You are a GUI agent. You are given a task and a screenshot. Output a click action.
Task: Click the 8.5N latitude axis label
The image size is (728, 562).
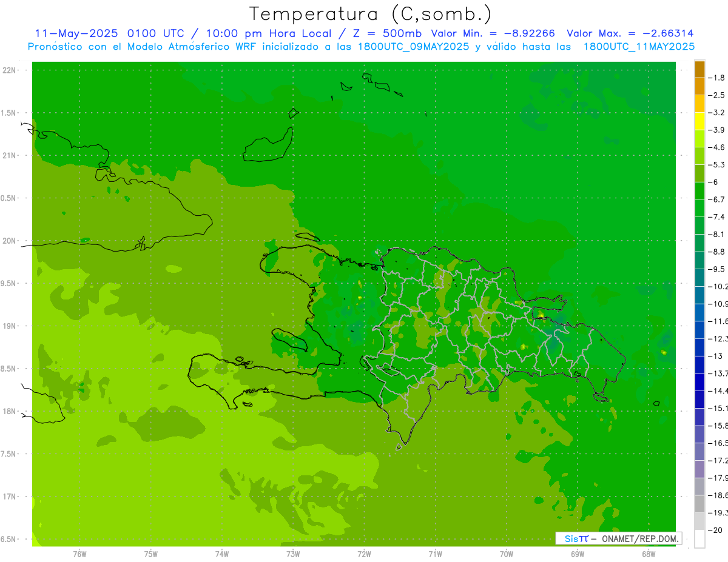pyautogui.click(x=9, y=369)
